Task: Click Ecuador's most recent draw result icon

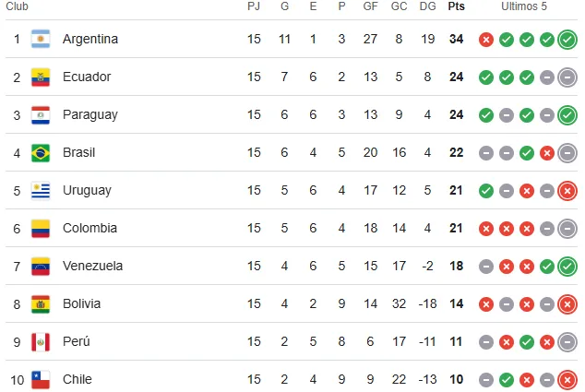Action: coord(567,77)
